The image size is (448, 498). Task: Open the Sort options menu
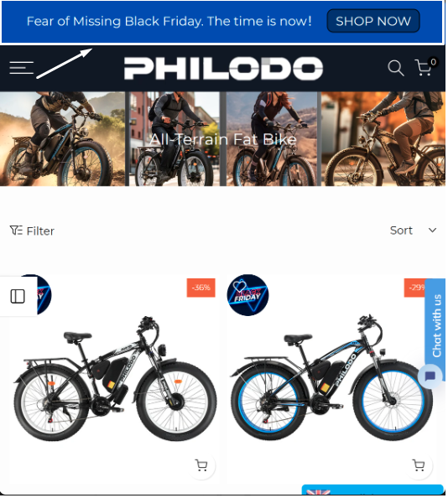tap(414, 231)
